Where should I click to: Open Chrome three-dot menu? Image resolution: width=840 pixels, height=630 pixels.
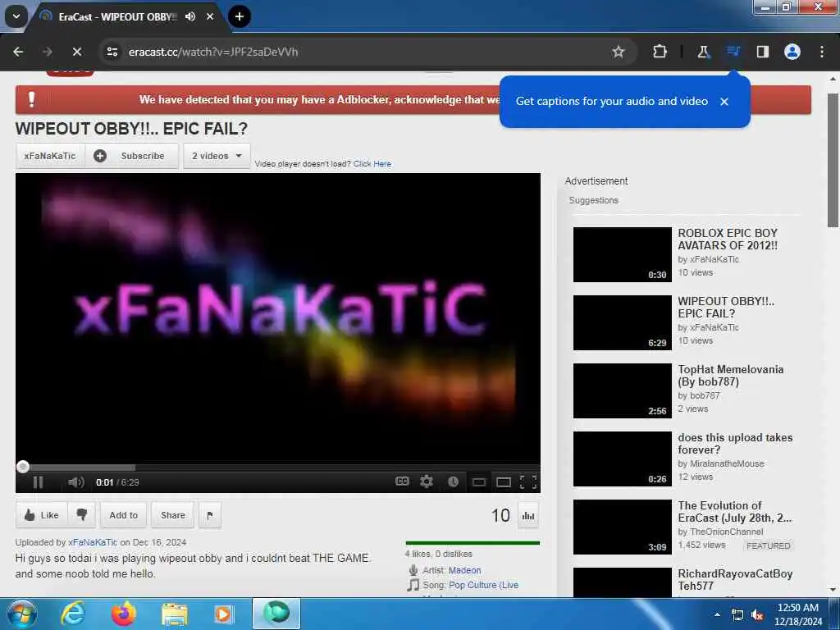822,52
